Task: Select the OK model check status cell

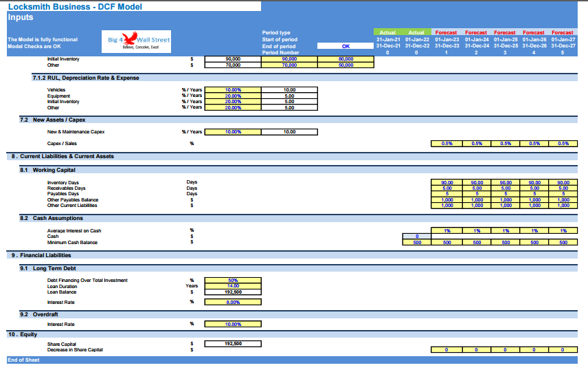Action: [x=346, y=46]
